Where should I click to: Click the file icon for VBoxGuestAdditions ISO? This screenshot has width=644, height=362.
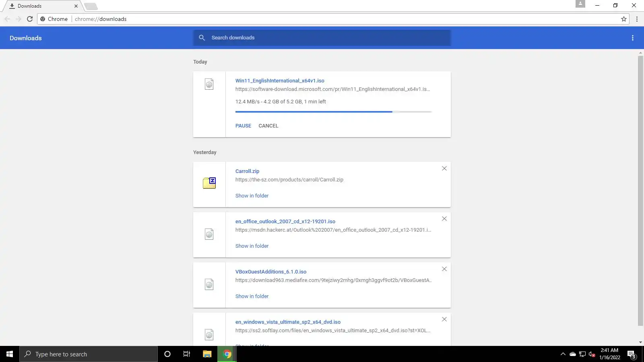coord(209,284)
